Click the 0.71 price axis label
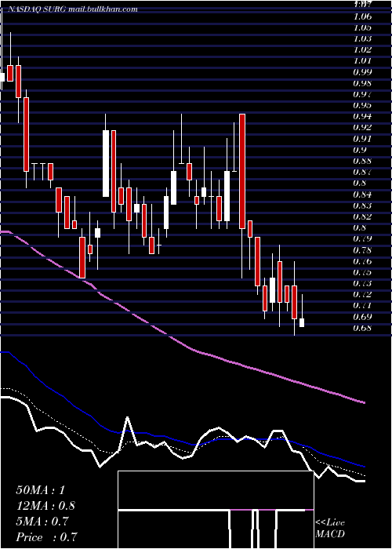 coord(364,306)
